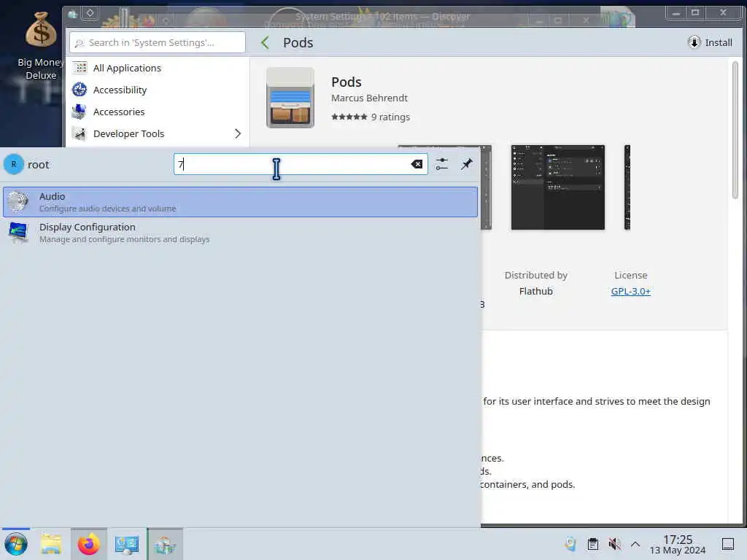The image size is (747, 560).
Task: Pin the launcher menu open
Action: tap(466, 164)
